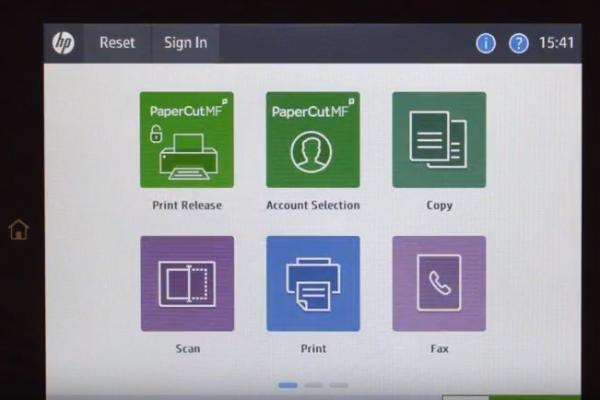The width and height of the screenshot is (600, 400).
Task: Select the first page indicator dot
Action: coord(288,384)
